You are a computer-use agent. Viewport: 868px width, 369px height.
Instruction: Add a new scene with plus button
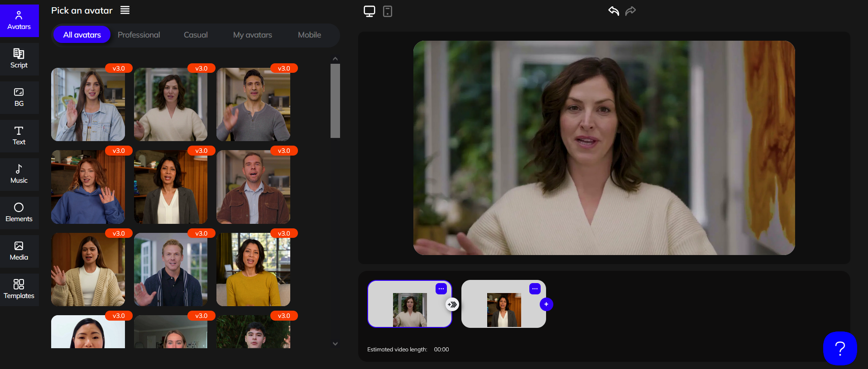(547, 304)
